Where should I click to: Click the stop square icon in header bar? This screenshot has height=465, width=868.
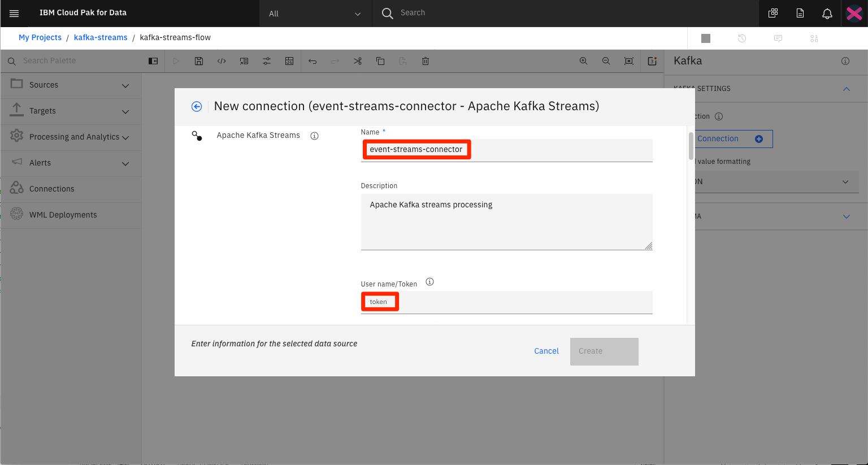pos(706,38)
